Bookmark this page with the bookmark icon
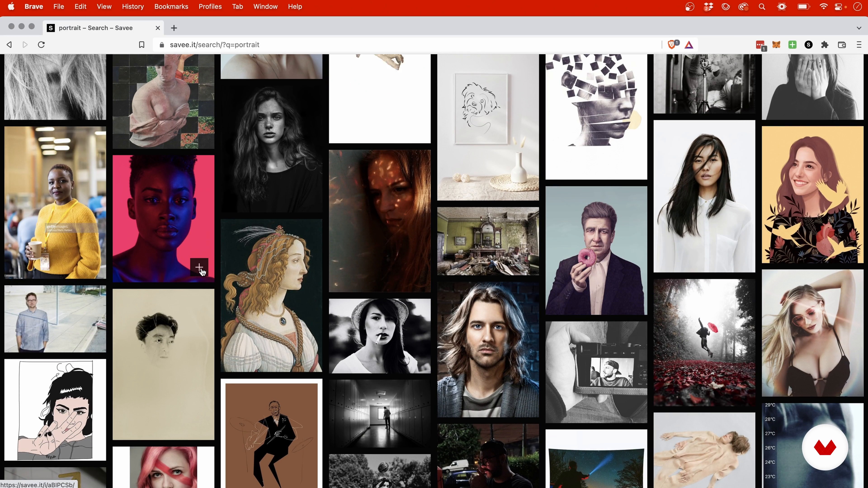 142,45
